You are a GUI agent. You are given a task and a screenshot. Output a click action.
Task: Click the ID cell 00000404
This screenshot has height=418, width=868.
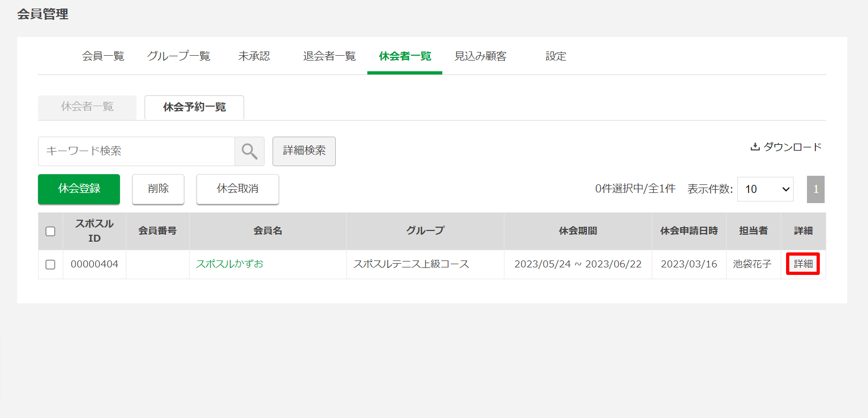click(x=94, y=264)
